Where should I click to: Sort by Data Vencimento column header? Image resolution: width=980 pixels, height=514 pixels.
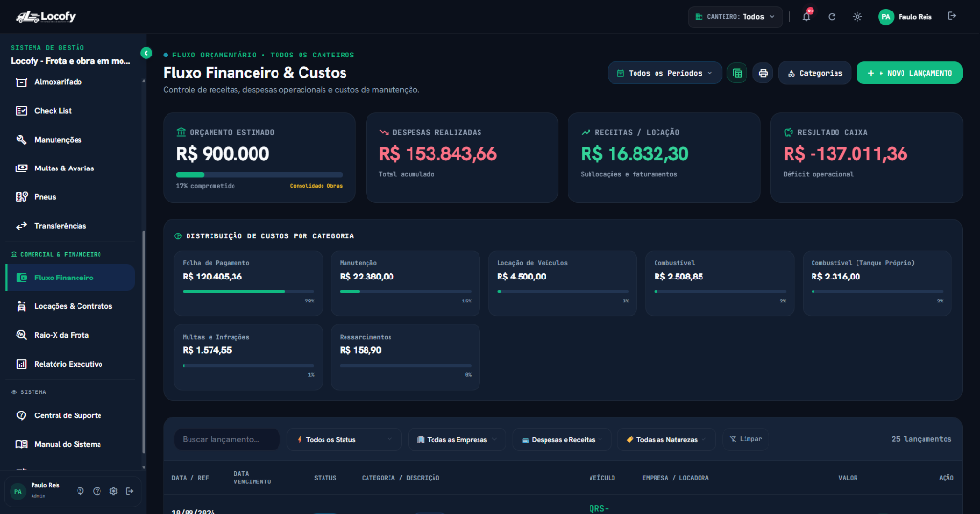point(252,478)
